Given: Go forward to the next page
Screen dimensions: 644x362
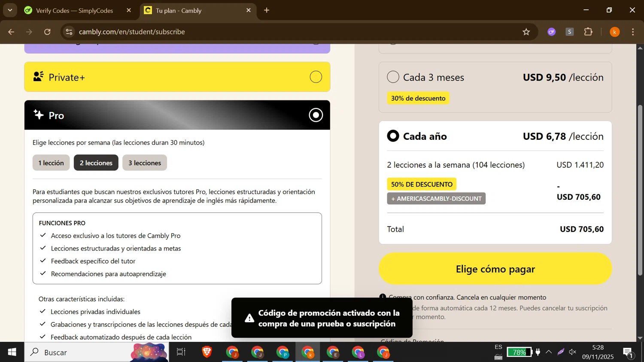Looking at the screenshot, I should pyautogui.click(x=29, y=32).
